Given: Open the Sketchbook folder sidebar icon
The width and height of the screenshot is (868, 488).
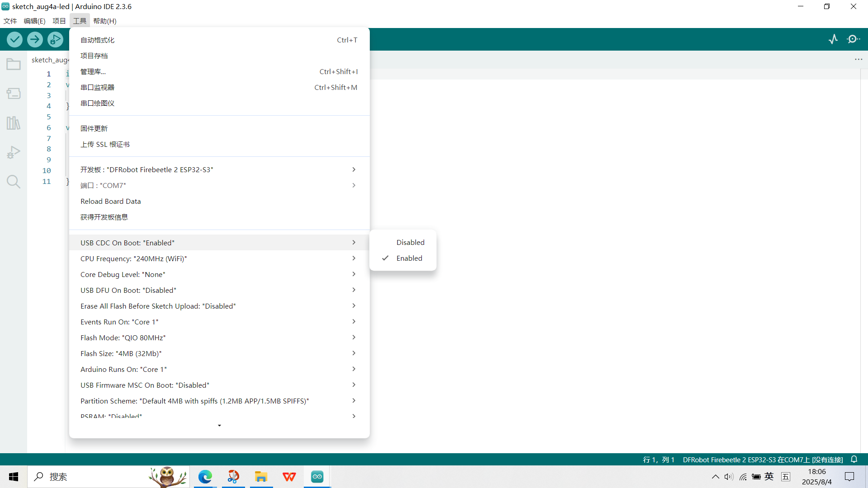Looking at the screenshot, I should [14, 64].
